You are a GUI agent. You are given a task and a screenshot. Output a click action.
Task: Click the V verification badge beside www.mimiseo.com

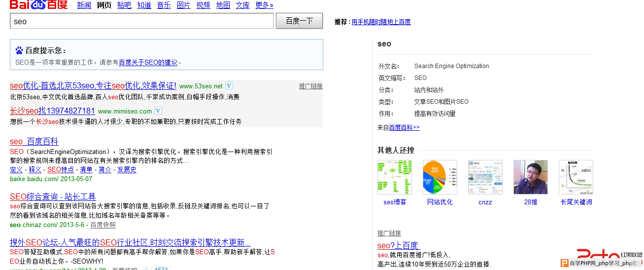click(158, 111)
